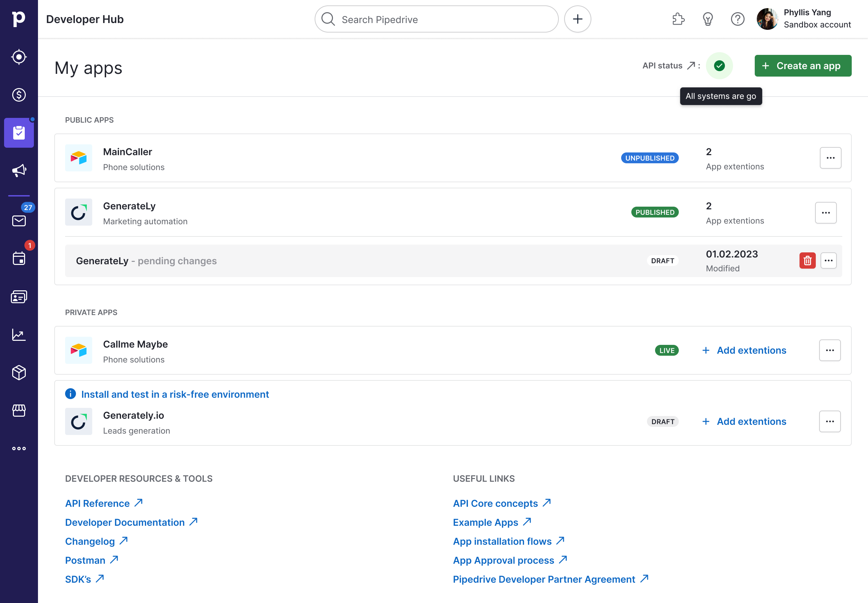The width and height of the screenshot is (868, 603).
Task: Open the products/box icon in sidebar
Action: coord(19,372)
